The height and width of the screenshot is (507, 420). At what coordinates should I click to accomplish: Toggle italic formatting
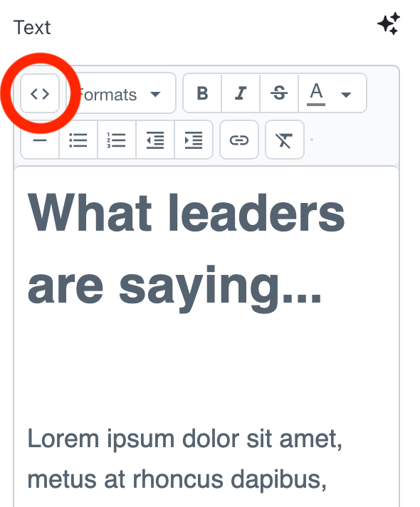click(241, 93)
